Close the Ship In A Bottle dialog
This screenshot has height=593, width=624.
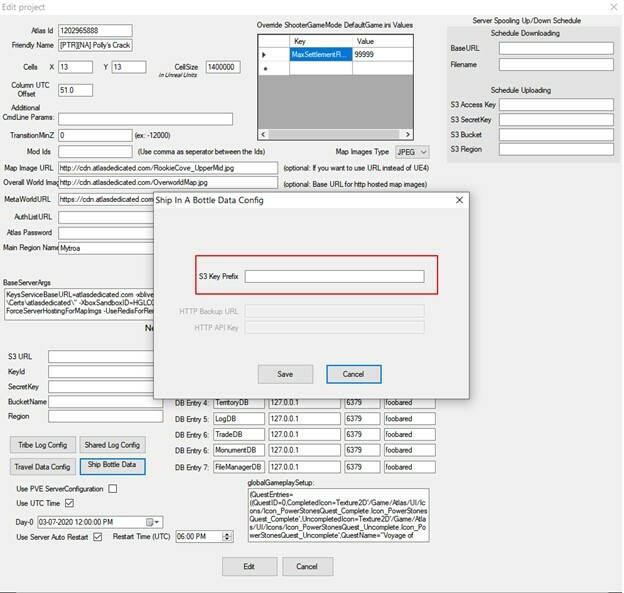tap(459, 200)
